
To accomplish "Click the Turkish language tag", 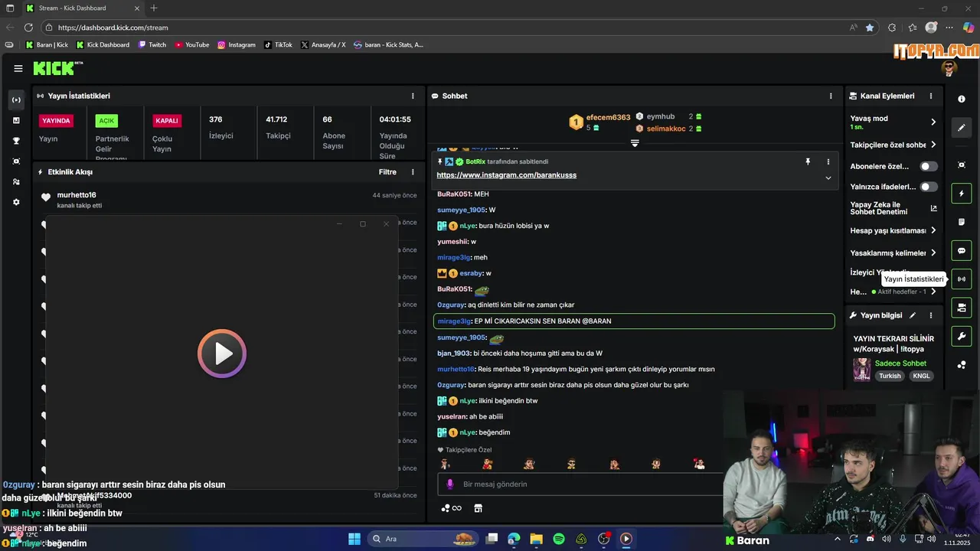I will tap(890, 376).
